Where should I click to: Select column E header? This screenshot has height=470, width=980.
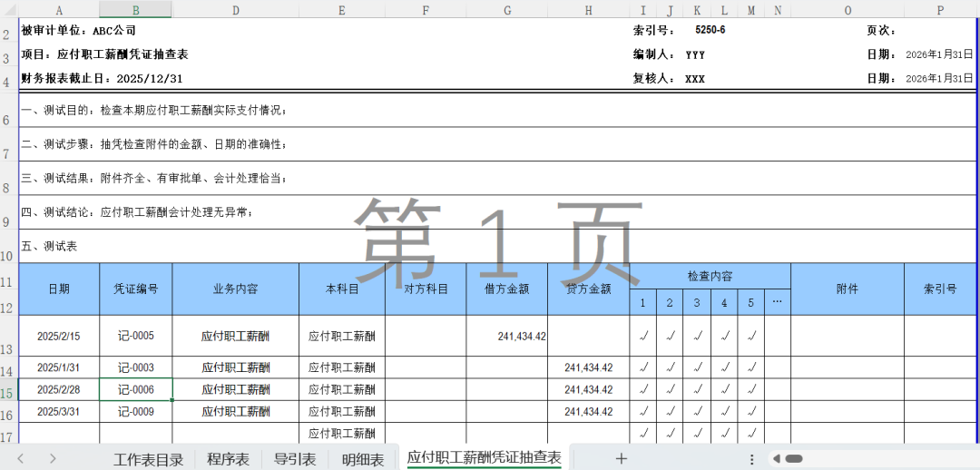coord(342,9)
